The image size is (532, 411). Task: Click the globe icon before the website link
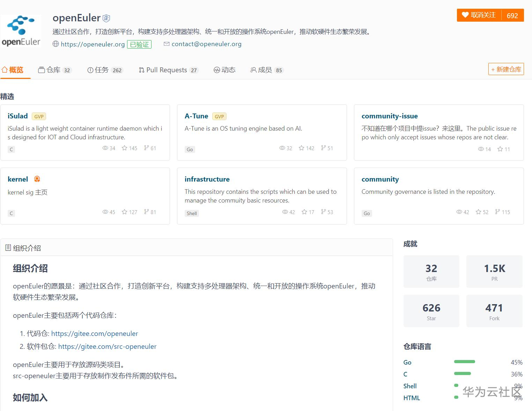click(x=56, y=44)
